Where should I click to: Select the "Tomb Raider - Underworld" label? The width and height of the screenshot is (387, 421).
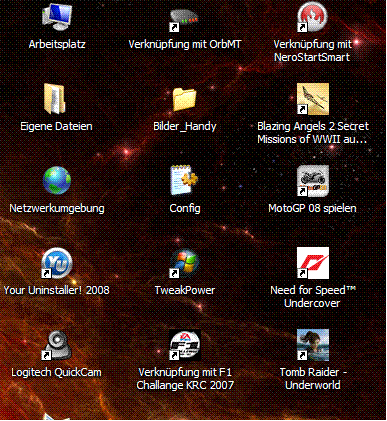(x=313, y=379)
